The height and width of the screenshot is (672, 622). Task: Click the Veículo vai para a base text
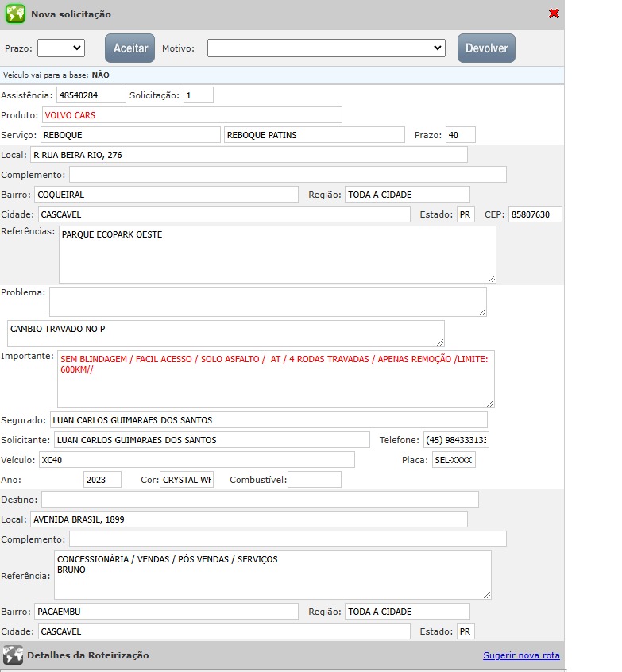click(x=56, y=75)
